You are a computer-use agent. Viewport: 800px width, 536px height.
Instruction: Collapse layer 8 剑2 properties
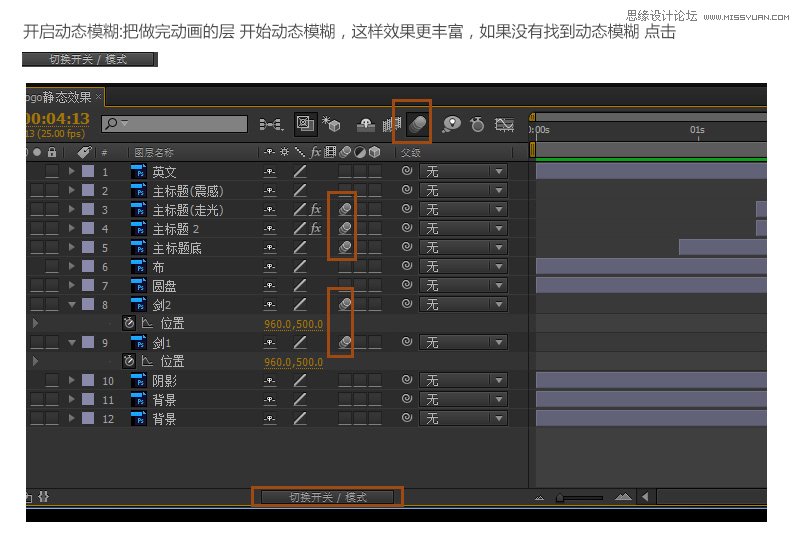(72, 304)
